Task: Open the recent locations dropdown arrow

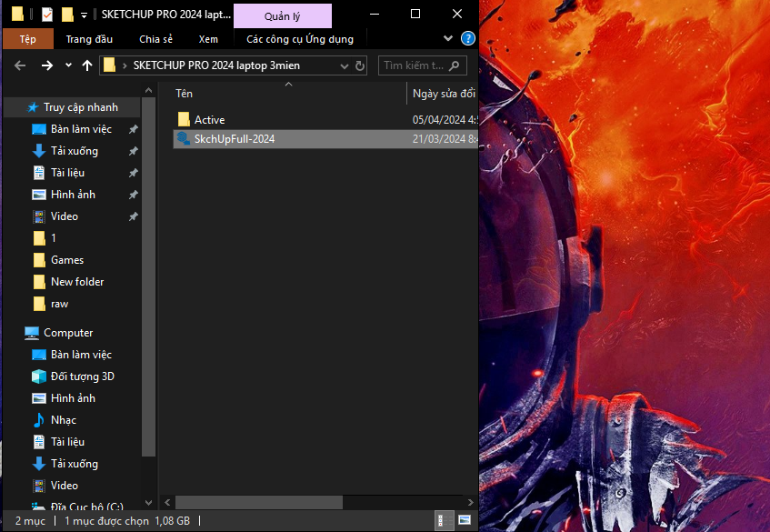Action: tap(69, 65)
